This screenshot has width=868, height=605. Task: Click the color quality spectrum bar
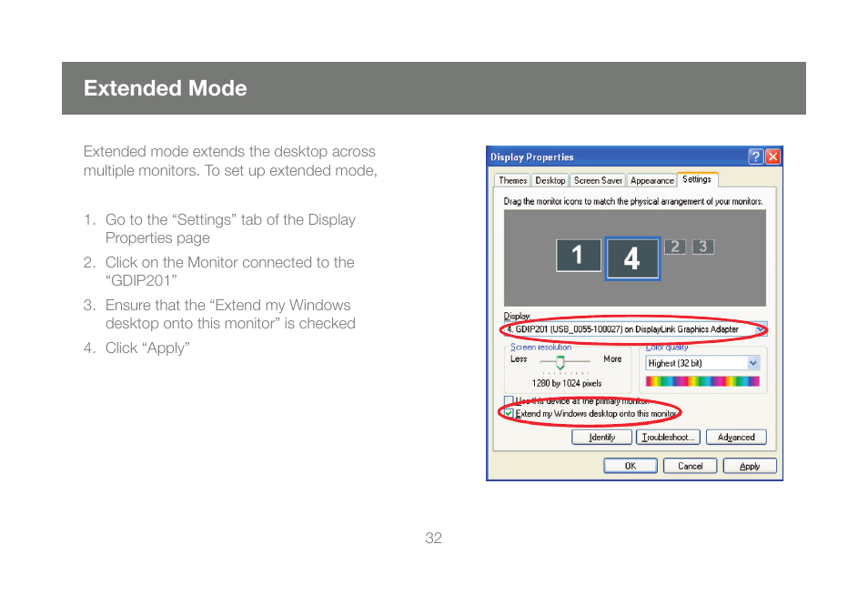[x=702, y=381]
